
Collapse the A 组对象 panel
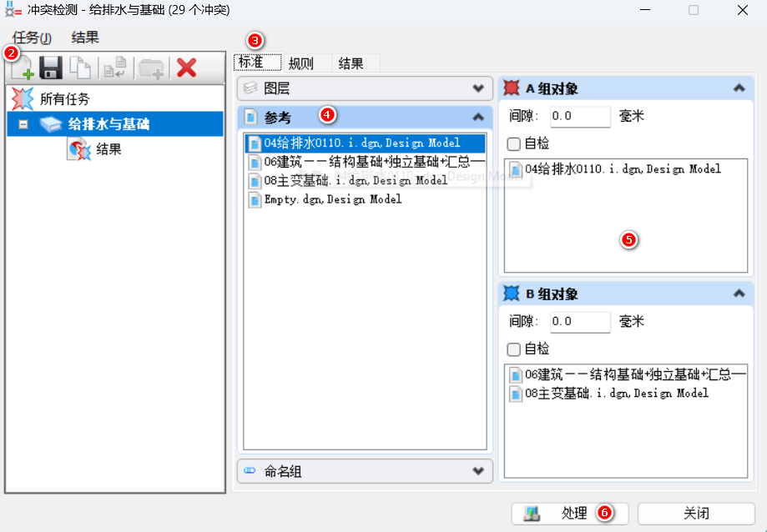pos(739,88)
